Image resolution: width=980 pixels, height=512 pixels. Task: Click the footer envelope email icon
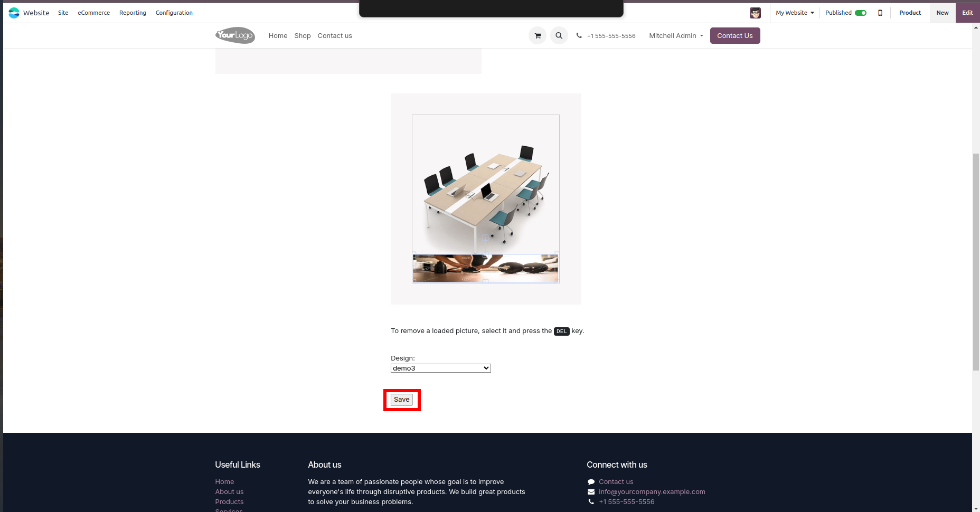pyautogui.click(x=591, y=492)
